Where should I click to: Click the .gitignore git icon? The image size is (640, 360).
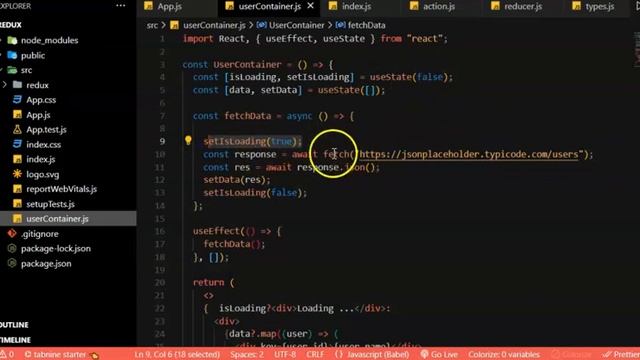(x=12, y=233)
